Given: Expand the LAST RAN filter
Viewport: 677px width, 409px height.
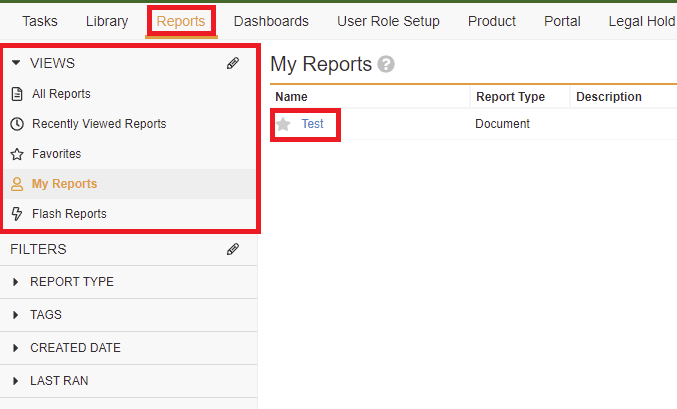Looking at the screenshot, I should point(16,381).
